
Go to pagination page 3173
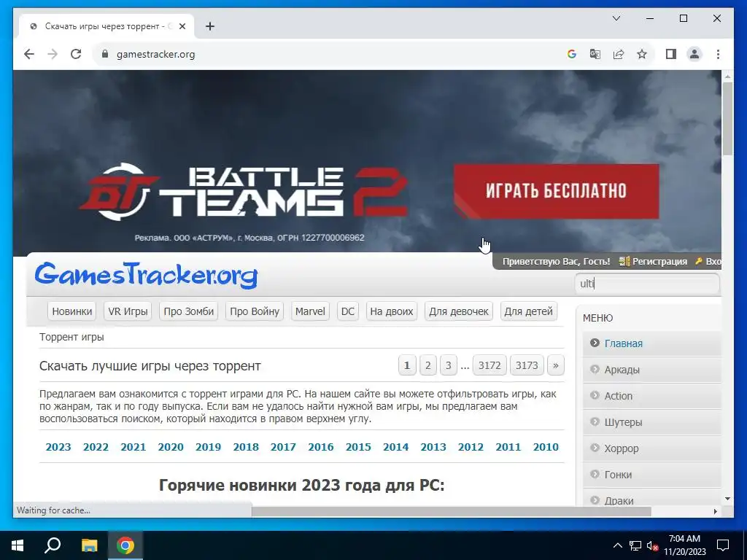(527, 365)
